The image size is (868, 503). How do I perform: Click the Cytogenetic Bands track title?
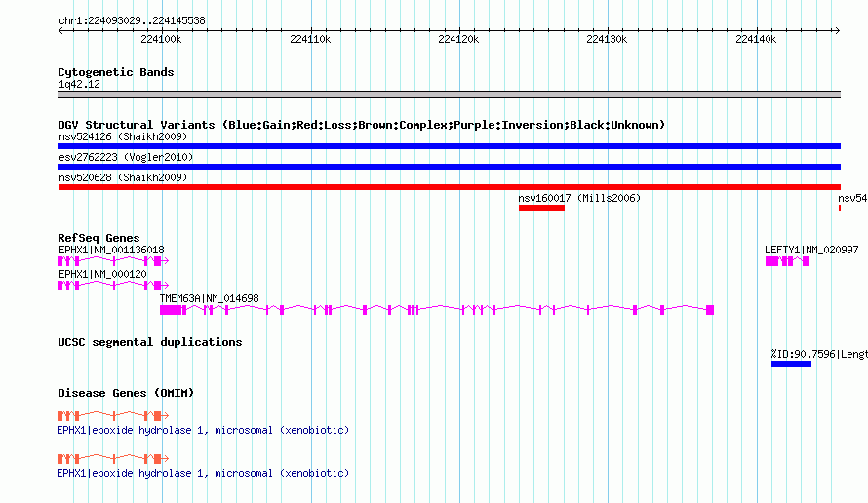click(116, 72)
